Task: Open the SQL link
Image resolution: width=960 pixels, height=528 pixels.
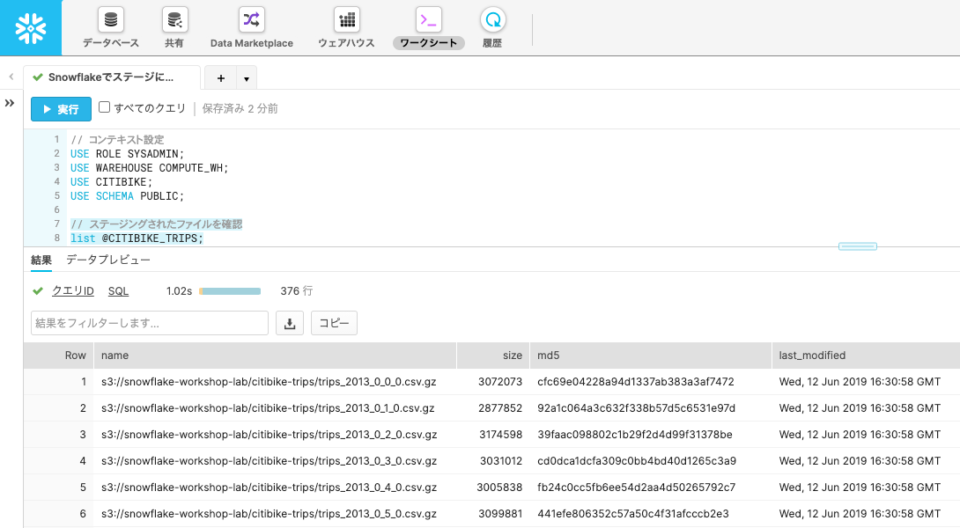Action: pyautogui.click(x=118, y=291)
